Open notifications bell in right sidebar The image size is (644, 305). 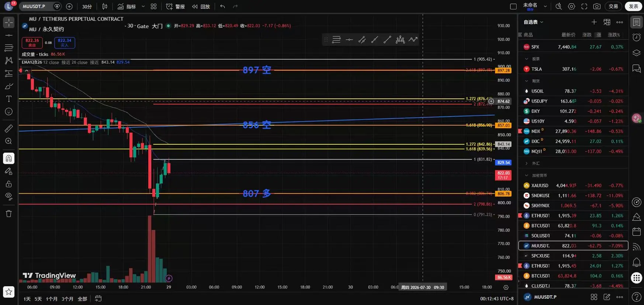(x=637, y=262)
